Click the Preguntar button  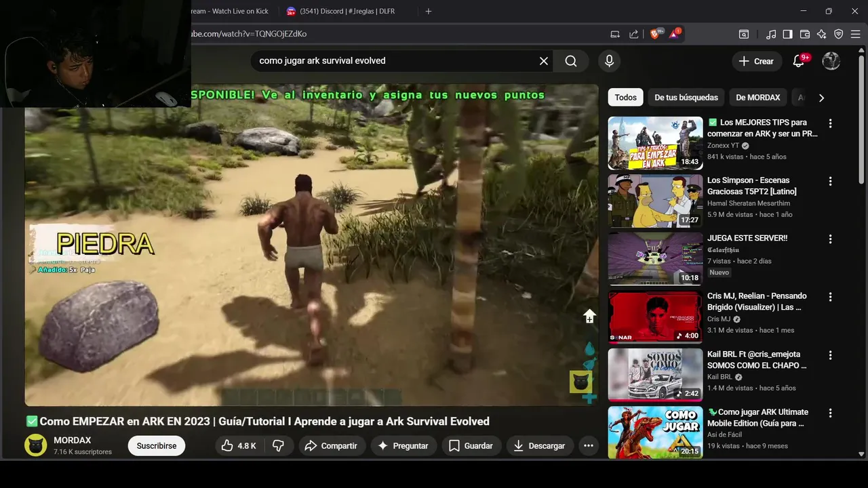pos(403,445)
